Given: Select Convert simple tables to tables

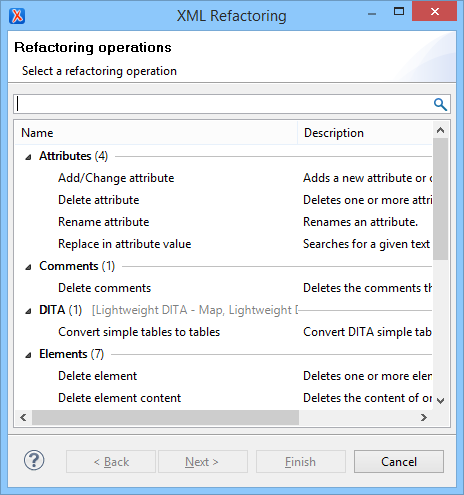Looking at the screenshot, I should 139,332.
